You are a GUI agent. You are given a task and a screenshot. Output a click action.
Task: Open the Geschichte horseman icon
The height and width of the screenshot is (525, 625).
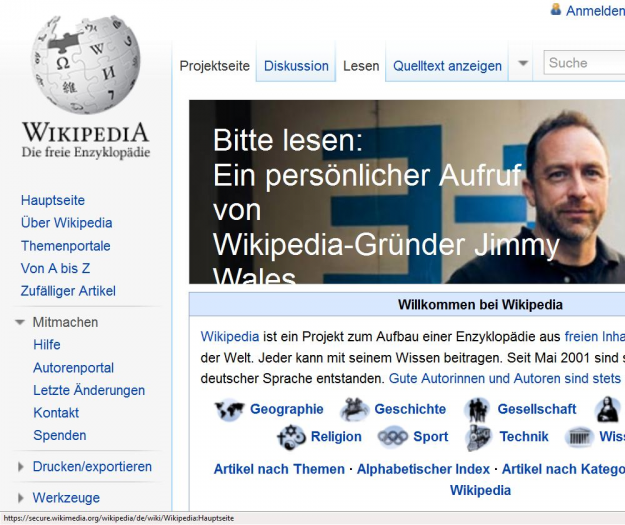point(354,409)
